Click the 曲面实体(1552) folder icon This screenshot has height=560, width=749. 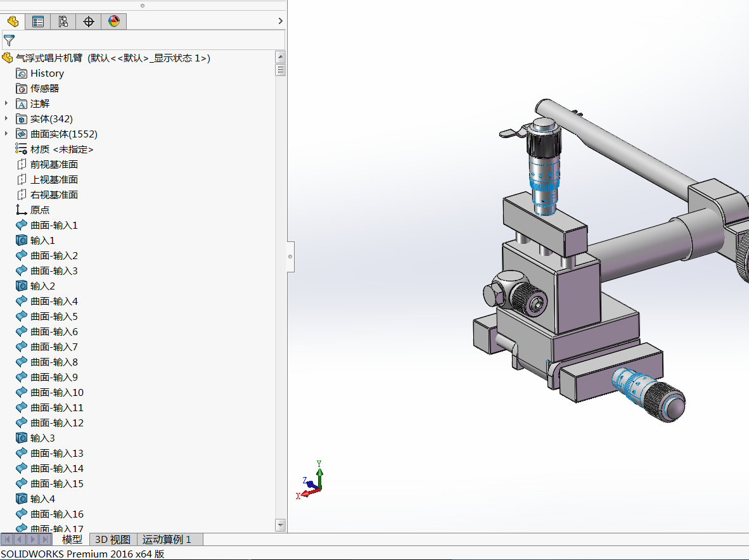click(22, 134)
